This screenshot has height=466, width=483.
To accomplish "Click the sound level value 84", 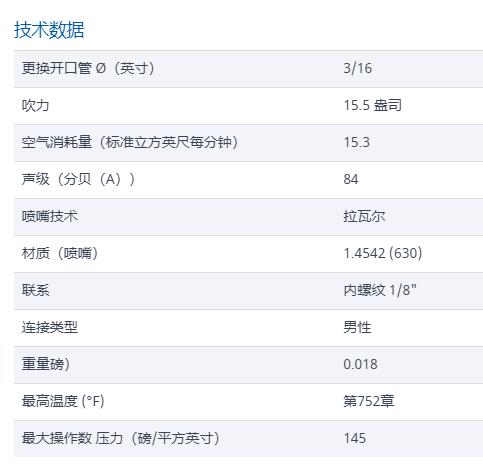I will point(351,179).
